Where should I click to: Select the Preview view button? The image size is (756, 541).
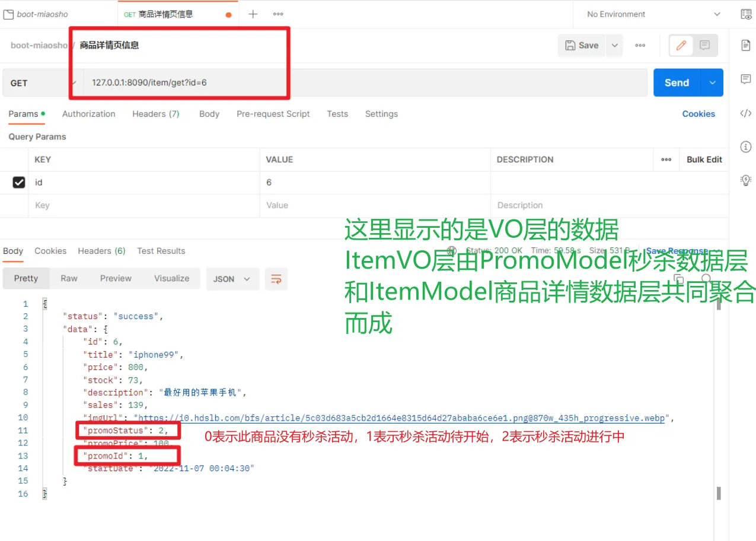click(116, 279)
